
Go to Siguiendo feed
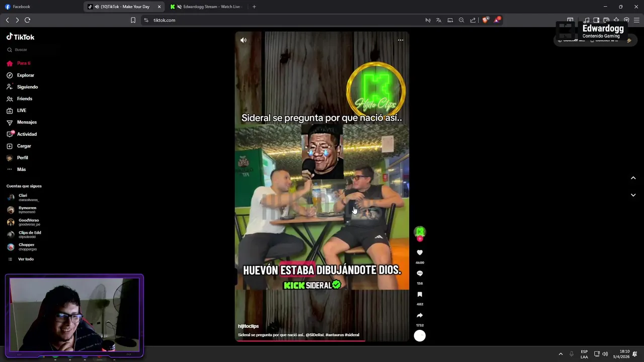click(22, 87)
